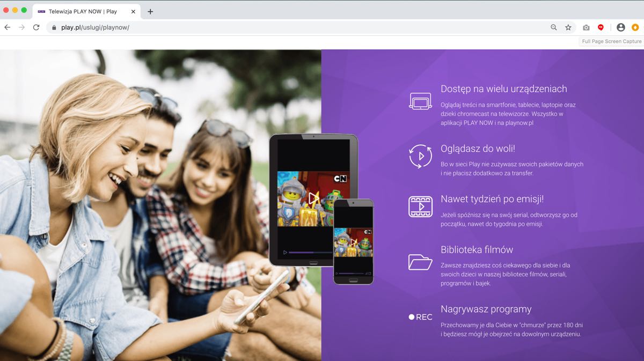Click the film strip play icon

tap(420, 207)
